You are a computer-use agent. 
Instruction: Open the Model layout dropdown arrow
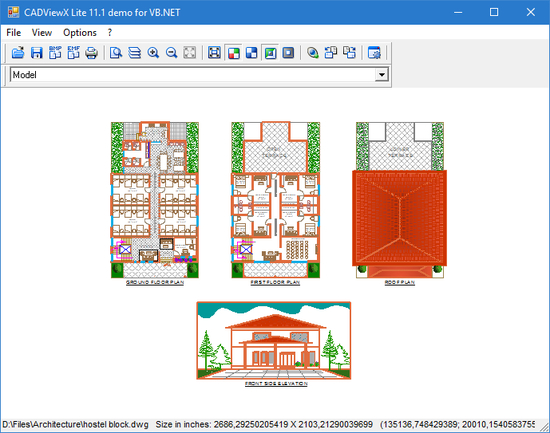tap(382, 74)
